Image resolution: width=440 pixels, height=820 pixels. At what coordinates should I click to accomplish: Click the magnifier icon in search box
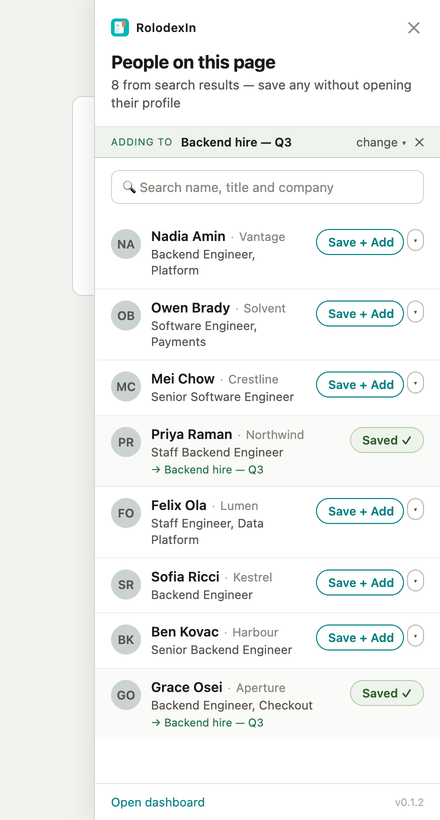click(x=129, y=187)
